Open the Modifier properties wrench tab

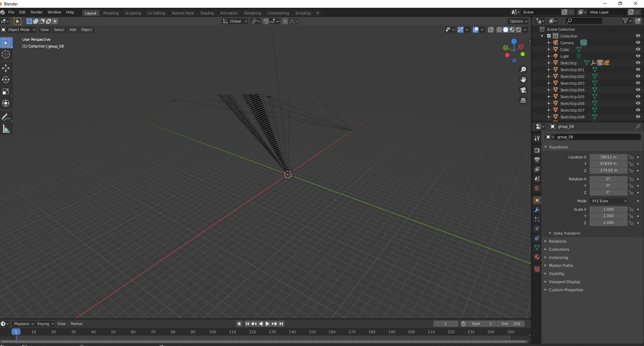(x=537, y=210)
